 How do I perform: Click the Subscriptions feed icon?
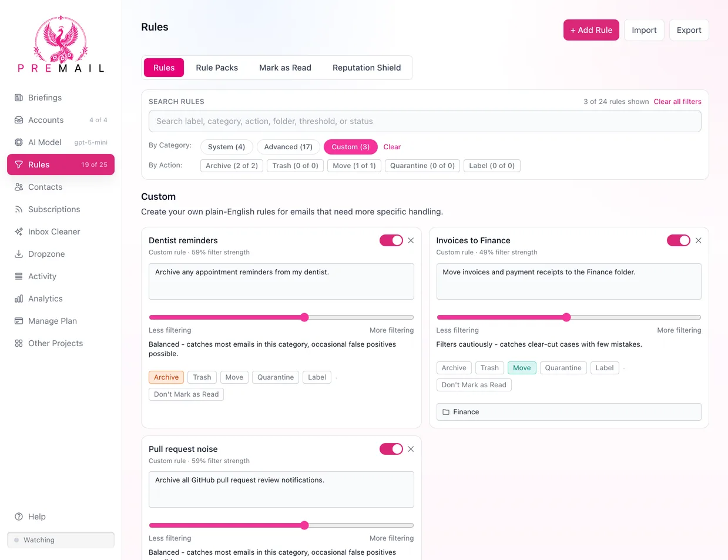[19, 209]
